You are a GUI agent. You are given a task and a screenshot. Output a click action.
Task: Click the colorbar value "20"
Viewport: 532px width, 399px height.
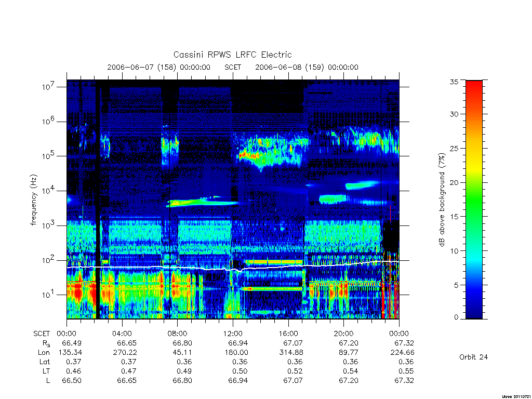(454, 182)
